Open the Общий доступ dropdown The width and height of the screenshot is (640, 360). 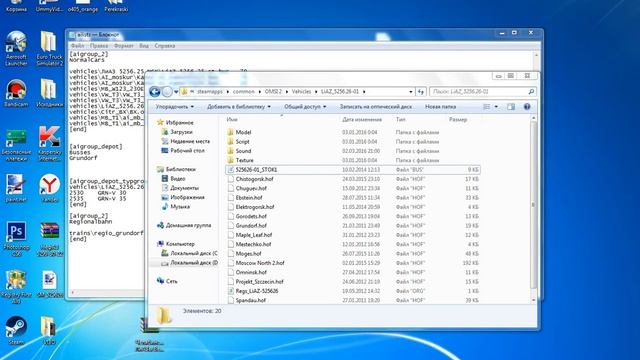click(305, 107)
